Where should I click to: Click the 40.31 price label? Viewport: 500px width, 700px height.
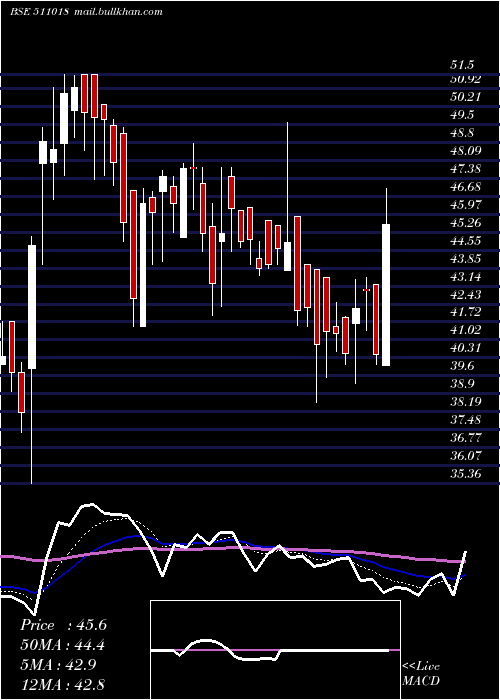(x=466, y=348)
